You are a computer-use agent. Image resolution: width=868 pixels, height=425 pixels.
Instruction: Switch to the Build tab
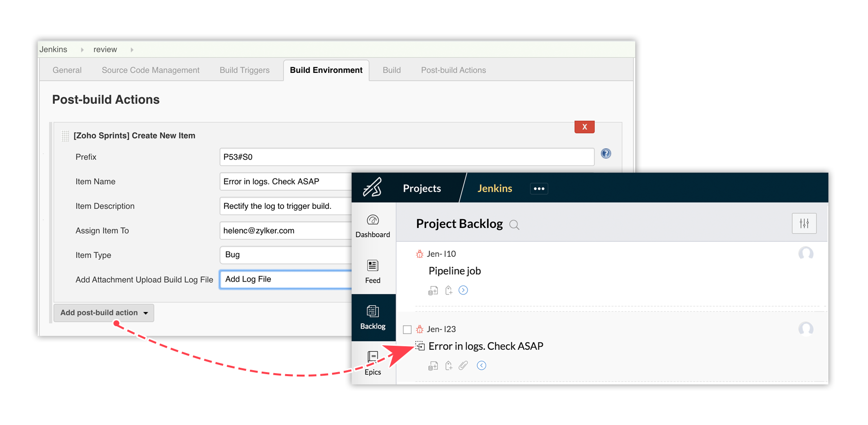point(392,70)
